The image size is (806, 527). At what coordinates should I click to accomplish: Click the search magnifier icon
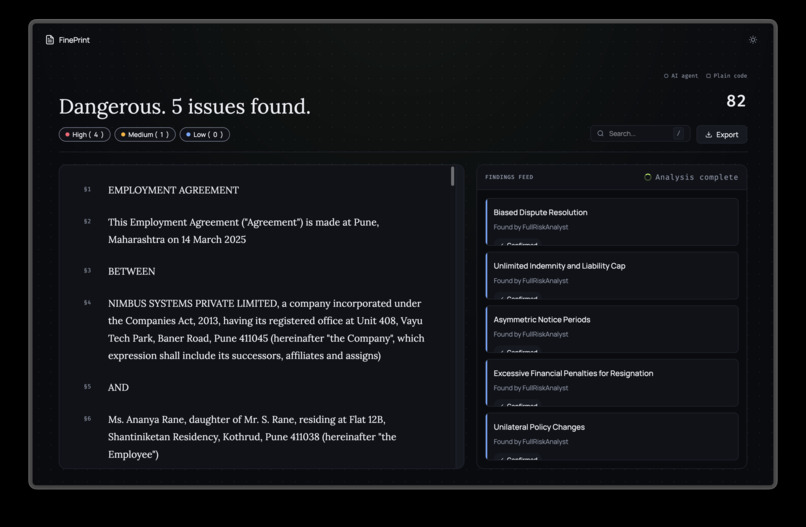pos(600,134)
